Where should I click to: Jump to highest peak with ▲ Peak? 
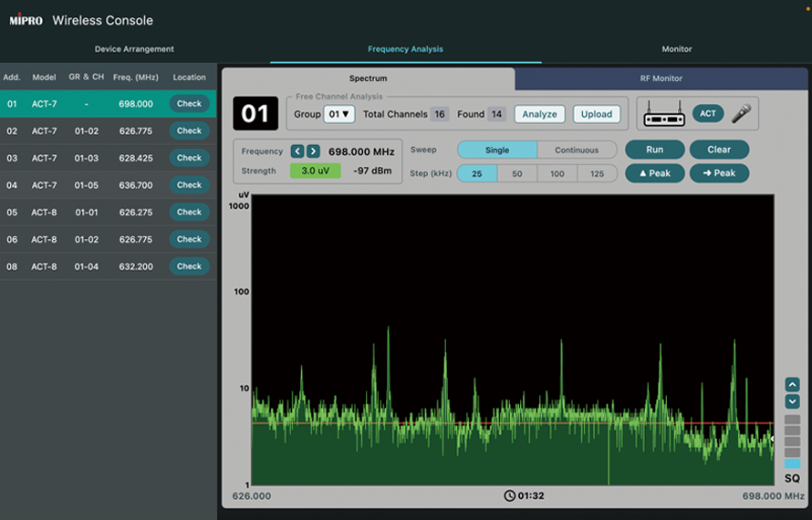coord(654,173)
